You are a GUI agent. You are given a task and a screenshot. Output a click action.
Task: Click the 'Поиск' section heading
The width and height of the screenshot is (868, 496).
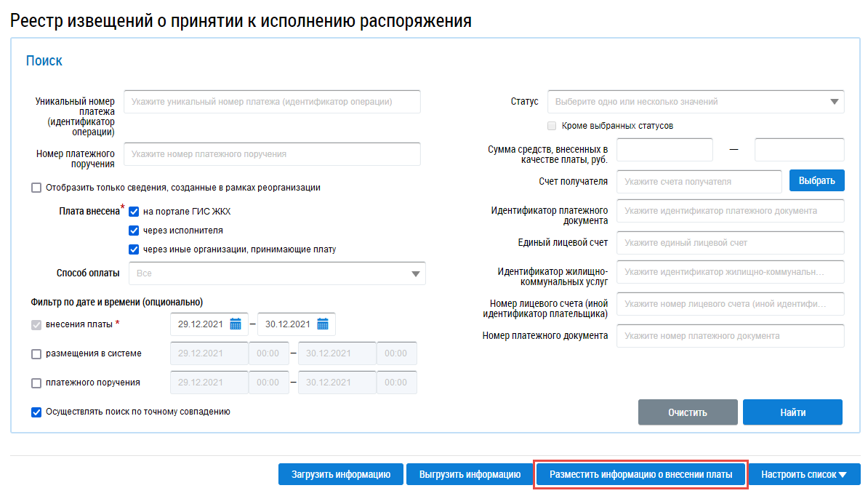pyautogui.click(x=44, y=60)
